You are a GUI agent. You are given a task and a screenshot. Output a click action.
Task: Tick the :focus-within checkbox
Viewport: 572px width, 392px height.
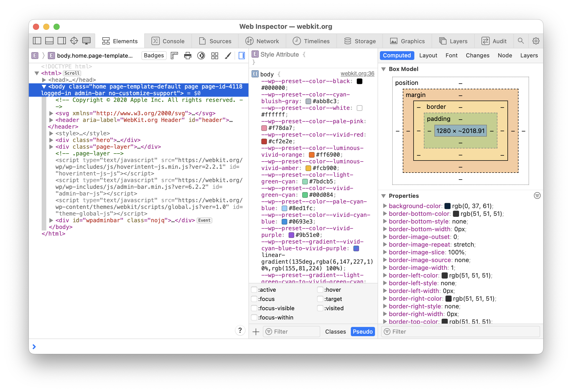click(x=254, y=318)
